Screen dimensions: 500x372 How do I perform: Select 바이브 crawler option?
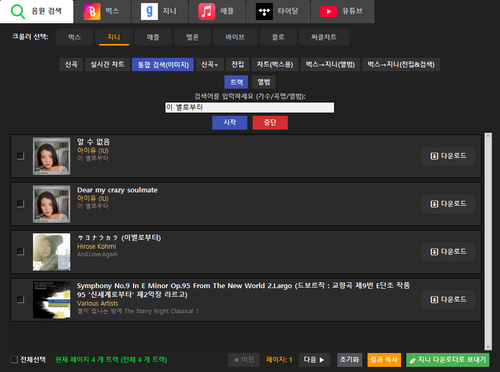(x=235, y=37)
